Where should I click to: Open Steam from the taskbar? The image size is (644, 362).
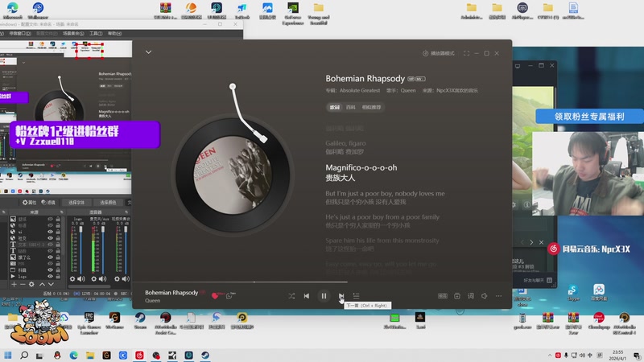pyautogui.click(x=205, y=355)
